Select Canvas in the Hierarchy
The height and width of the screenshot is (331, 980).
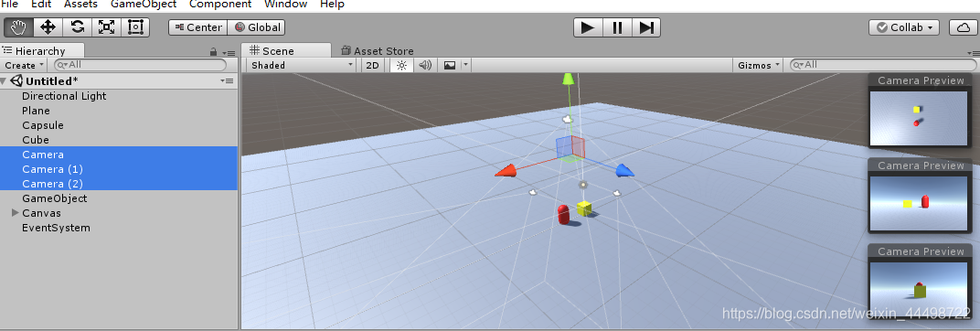pos(41,213)
